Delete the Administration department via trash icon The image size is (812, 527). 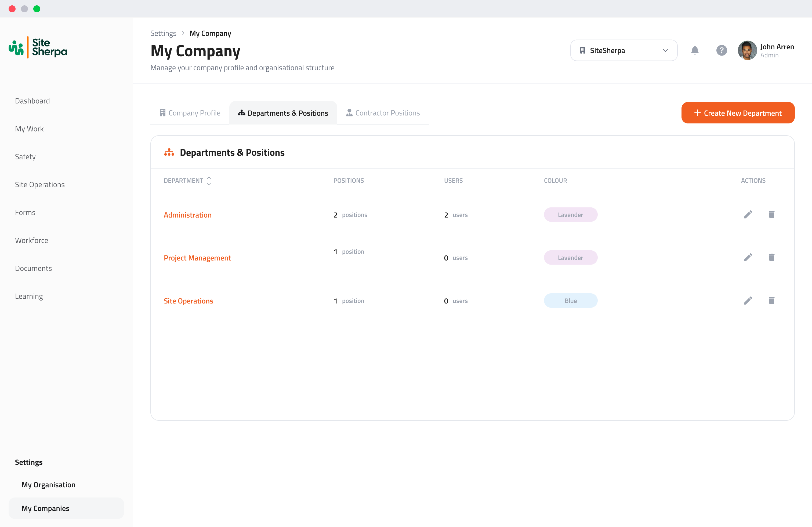(771, 214)
